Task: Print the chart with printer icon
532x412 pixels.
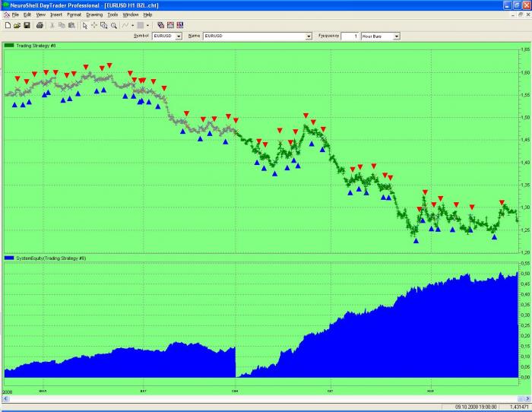Action: tap(40, 25)
